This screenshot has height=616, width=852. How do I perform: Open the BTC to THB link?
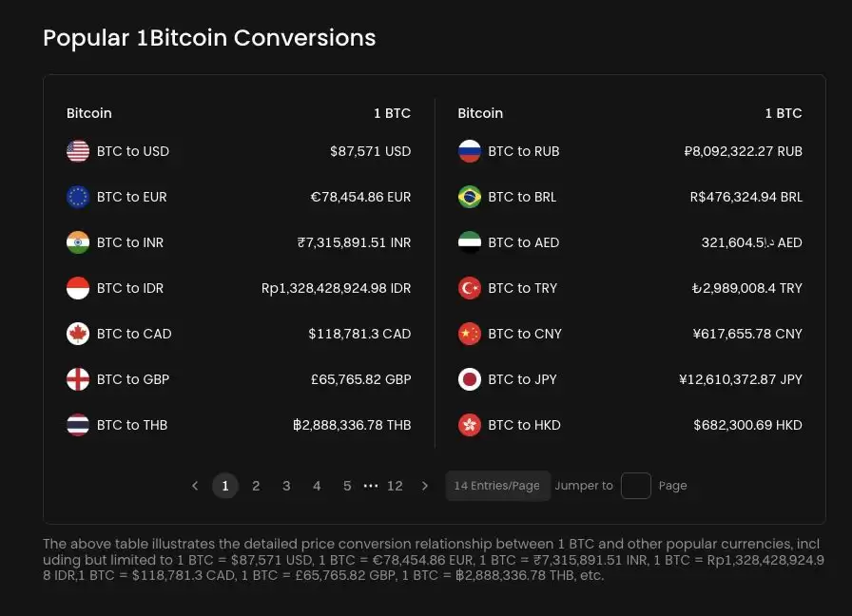[x=132, y=425]
